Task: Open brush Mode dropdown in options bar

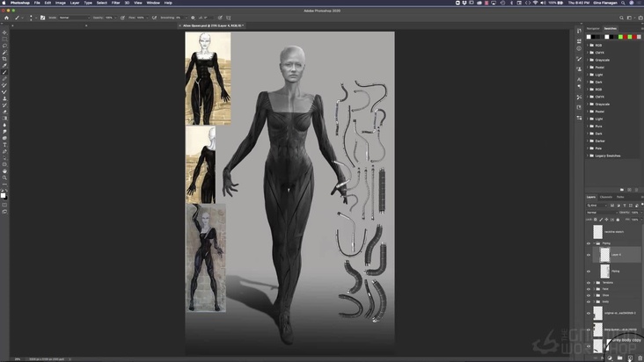Action: pyautogui.click(x=74, y=18)
